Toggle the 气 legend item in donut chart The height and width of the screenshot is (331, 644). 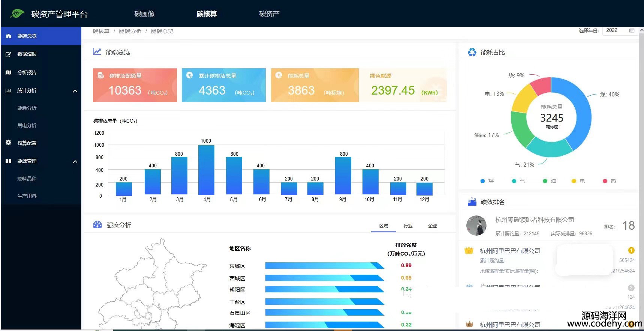tap(519, 181)
